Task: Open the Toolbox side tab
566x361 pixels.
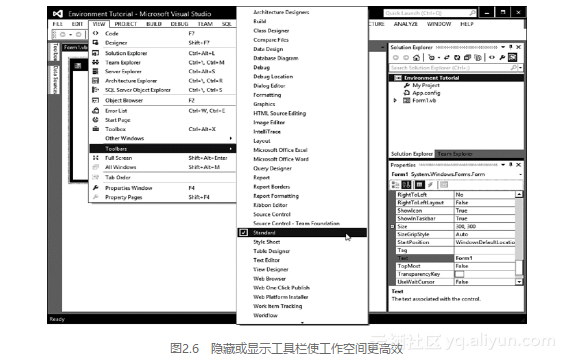Action: (x=55, y=52)
